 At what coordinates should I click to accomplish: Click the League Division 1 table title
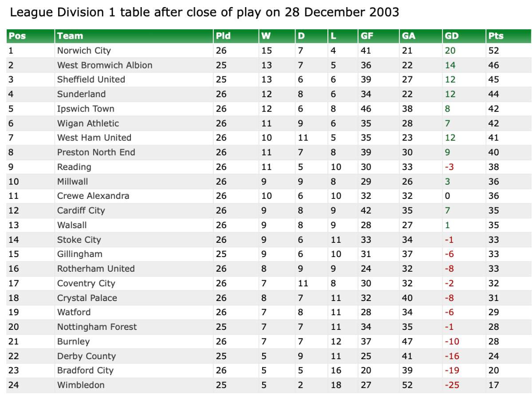point(205,12)
